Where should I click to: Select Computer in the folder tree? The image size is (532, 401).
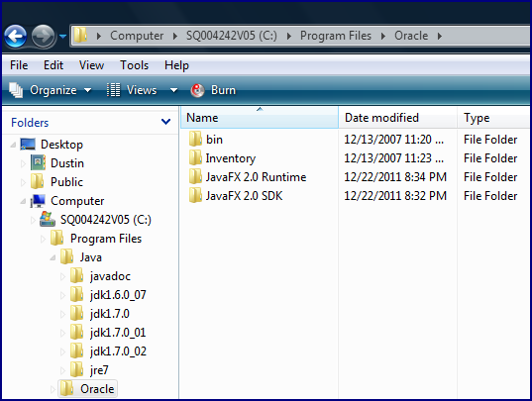coord(77,201)
